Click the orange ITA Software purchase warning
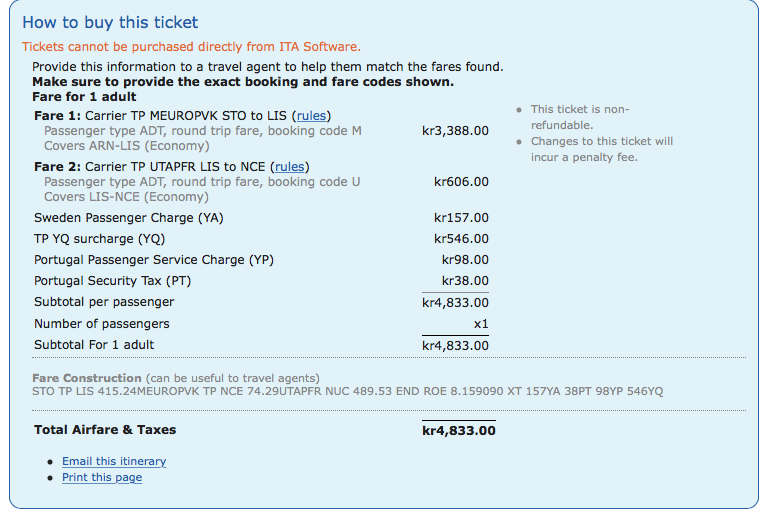The image size is (767, 514). click(x=191, y=47)
